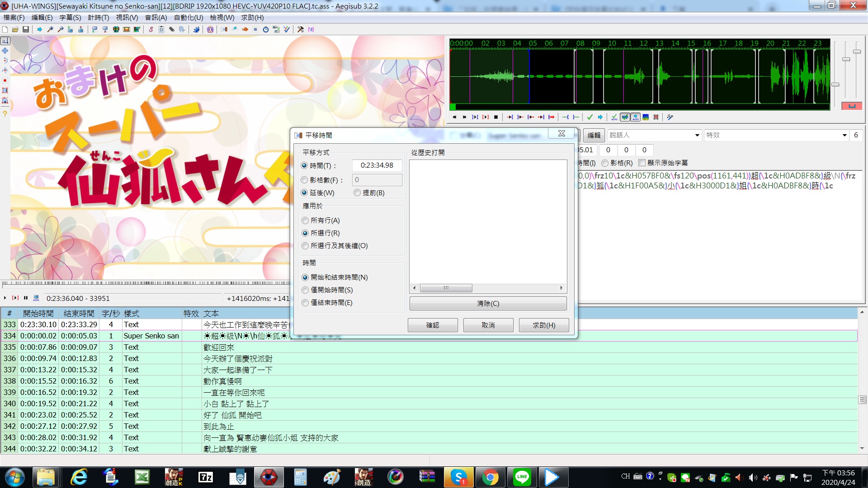Image resolution: width=868 pixels, height=488 pixels.
Task: Enable Show original subtitles (顯示原始字幕) checkbox
Action: click(x=642, y=163)
